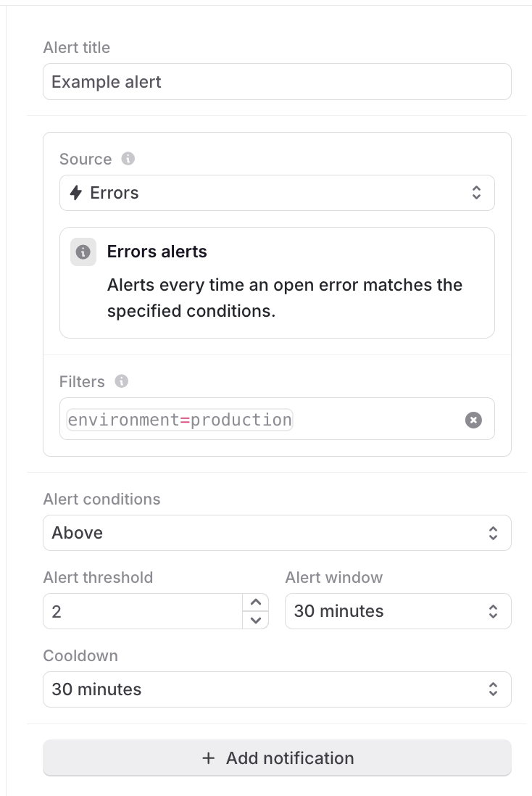Screen dimensions: 532x796
Task: Click the Alert conditions label
Action: 101,499
